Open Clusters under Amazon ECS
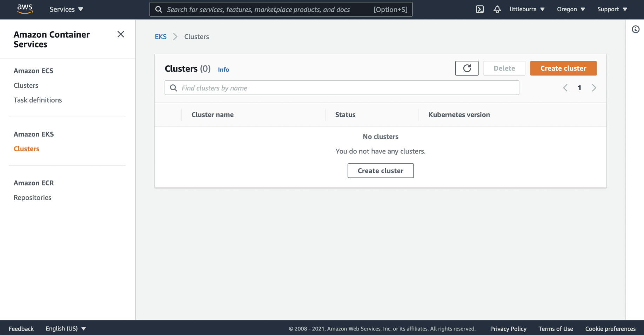 (26, 85)
